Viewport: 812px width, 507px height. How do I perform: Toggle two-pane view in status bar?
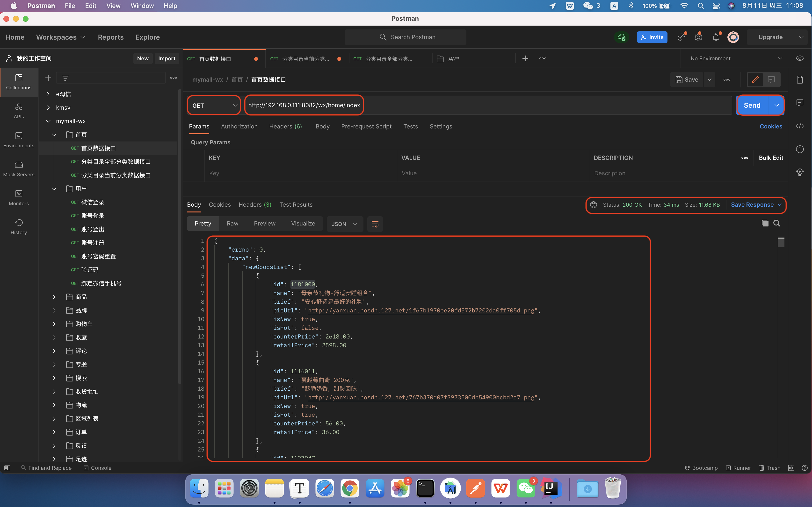[791, 468]
